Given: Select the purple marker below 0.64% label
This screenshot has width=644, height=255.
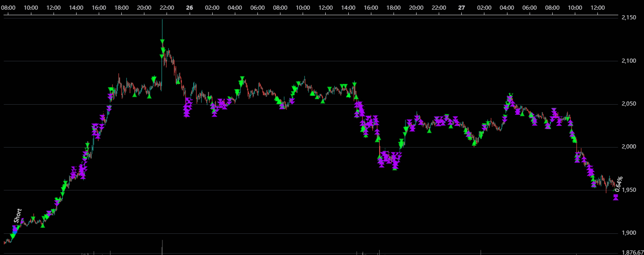Looking at the screenshot, I should (615, 197).
